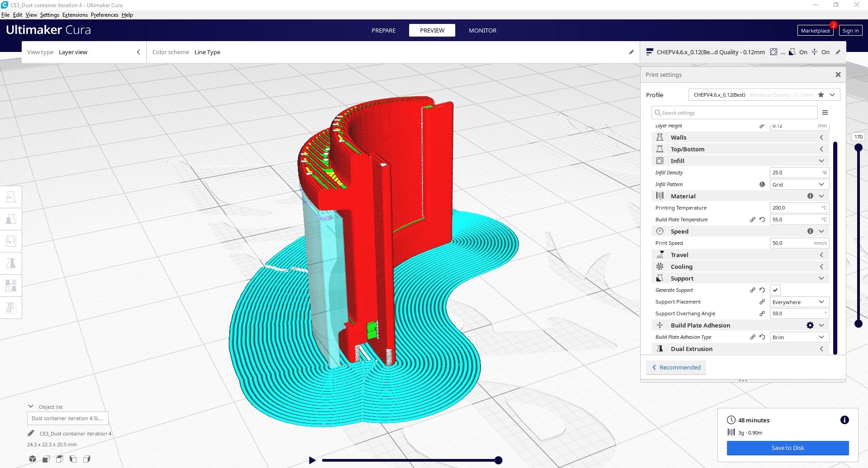Open Build Plate Adhesion Type dropdown

(799, 337)
